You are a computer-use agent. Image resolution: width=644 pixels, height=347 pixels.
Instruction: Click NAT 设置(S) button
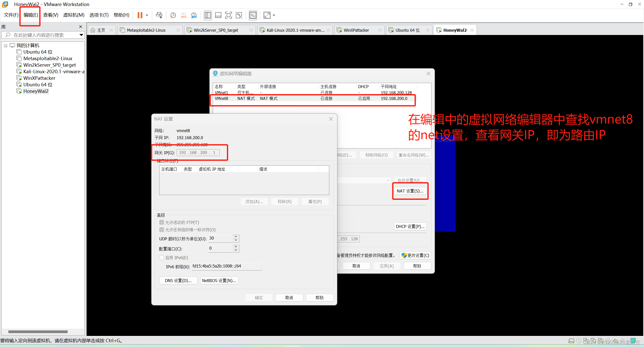click(x=410, y=191)
